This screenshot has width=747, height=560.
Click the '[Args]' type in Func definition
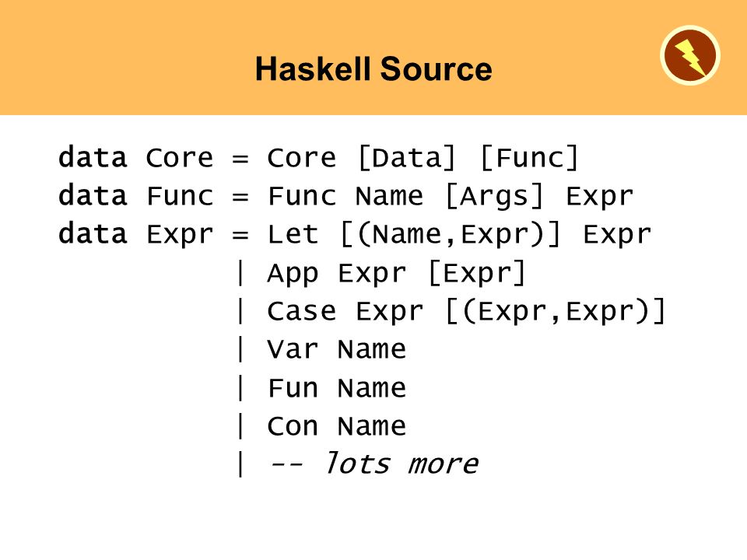[x=494, y=196]
